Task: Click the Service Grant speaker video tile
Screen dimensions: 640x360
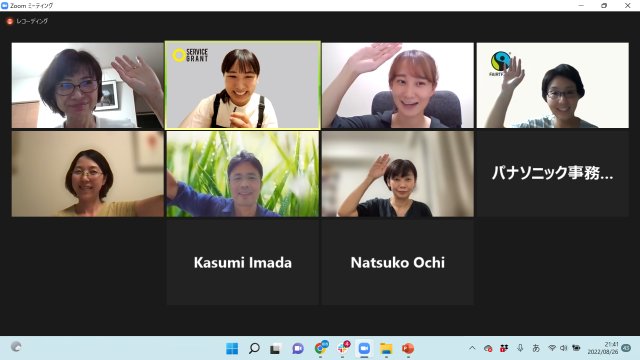Action: (243, 85)
